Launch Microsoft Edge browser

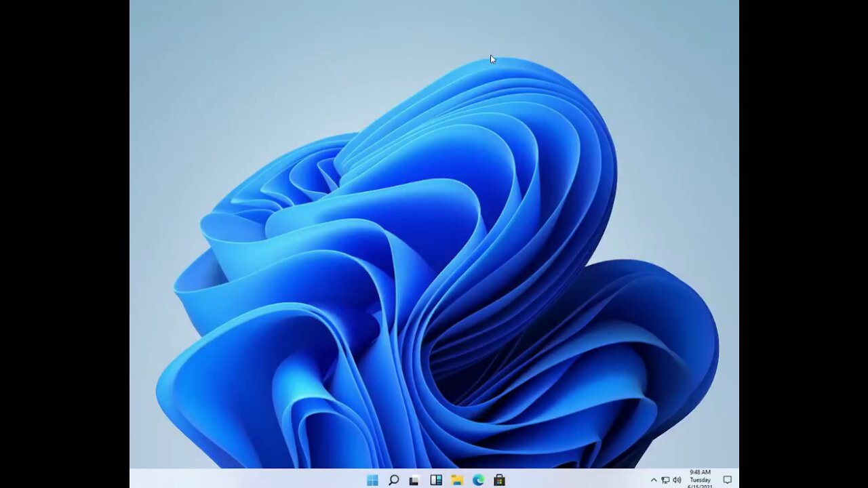pyautogui.click(x=478, y=480)
